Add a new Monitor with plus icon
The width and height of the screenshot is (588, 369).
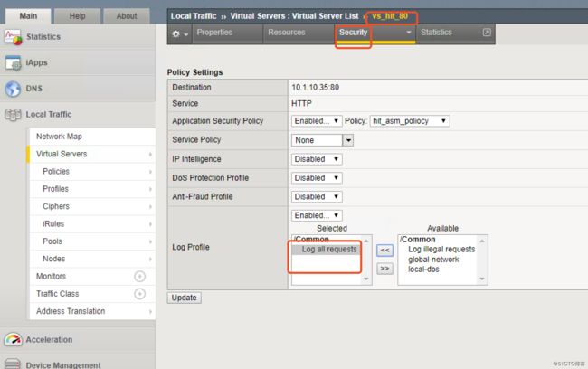(139, 277)
